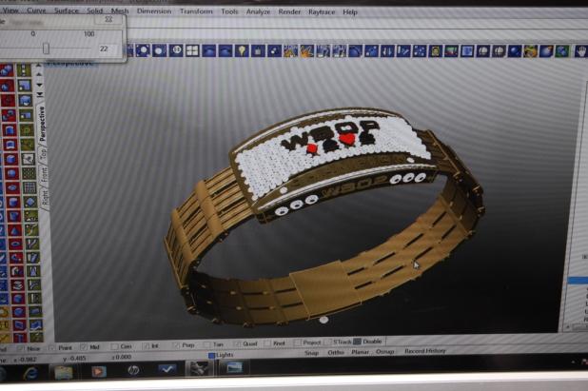Open the Tools menu
The height and width of the screenshot is (391, 588).
point(229,11)
